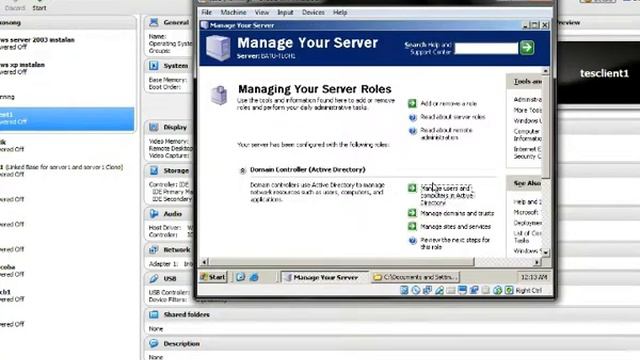This screenshot has width=640, height=360.
Task: Click Internet Explorer quick launch icon in guest taskbar
Action: [x=254, y=277]
